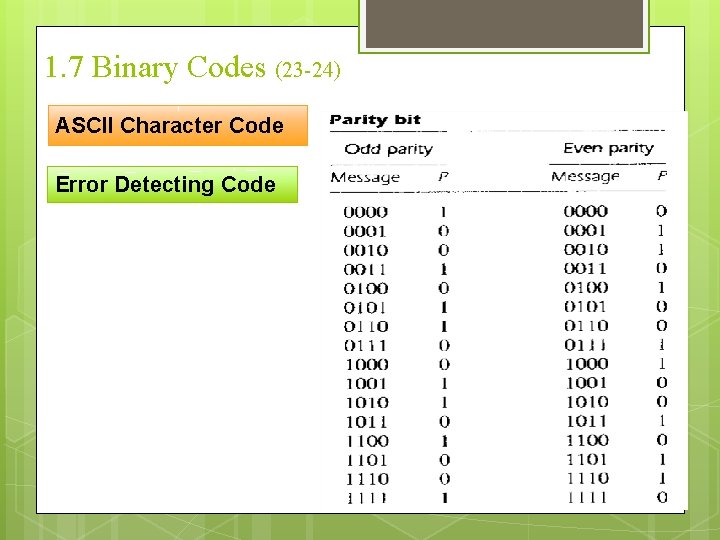Viewport: 720px width, 540px height.
Task: Click the 'Odd parity' column heading
Action: 388,149
